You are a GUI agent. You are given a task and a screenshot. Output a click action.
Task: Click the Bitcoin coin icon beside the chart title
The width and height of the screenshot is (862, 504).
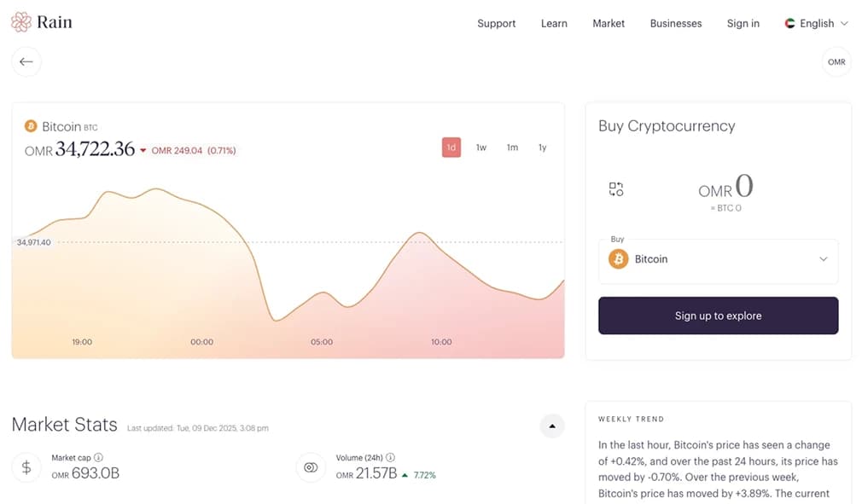31,126
